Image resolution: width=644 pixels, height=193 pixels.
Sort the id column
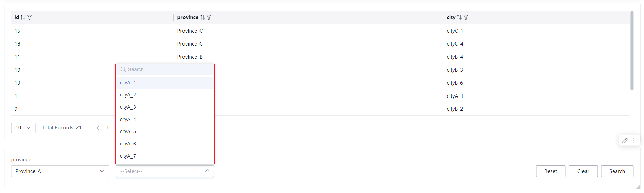tap(23, 17)
